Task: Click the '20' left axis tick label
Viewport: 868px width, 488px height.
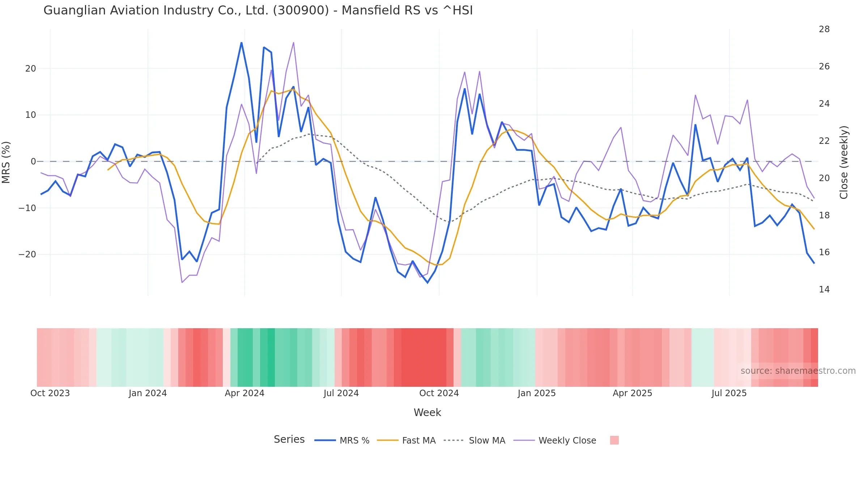Action: pyautogui.click(x=31, y=69)
